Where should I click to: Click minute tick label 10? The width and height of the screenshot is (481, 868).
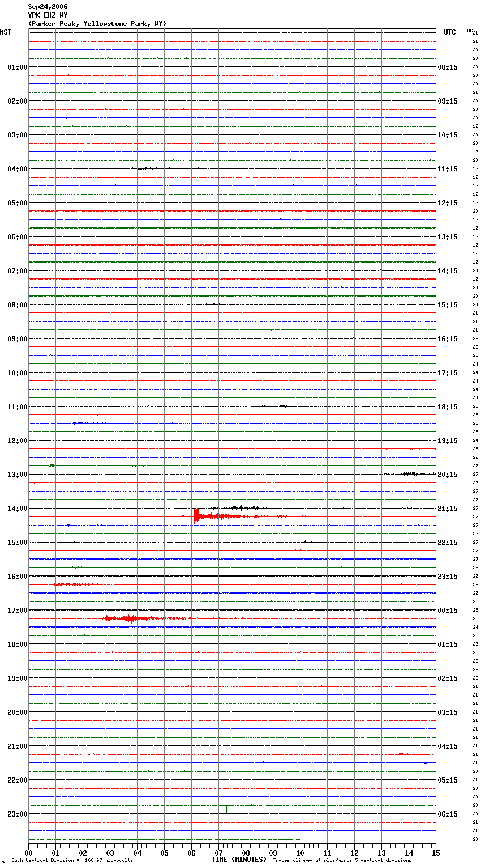pyautogui.click(x=300, y=853)
